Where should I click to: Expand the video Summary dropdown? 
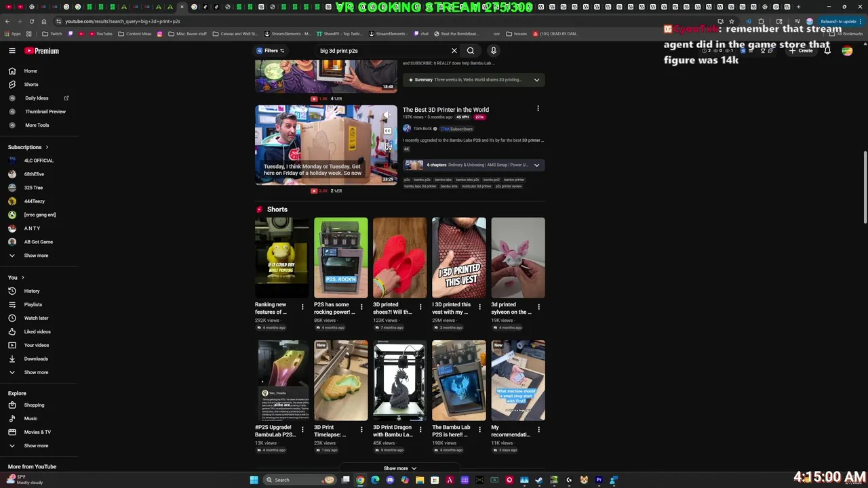click(x=473, y=80)
